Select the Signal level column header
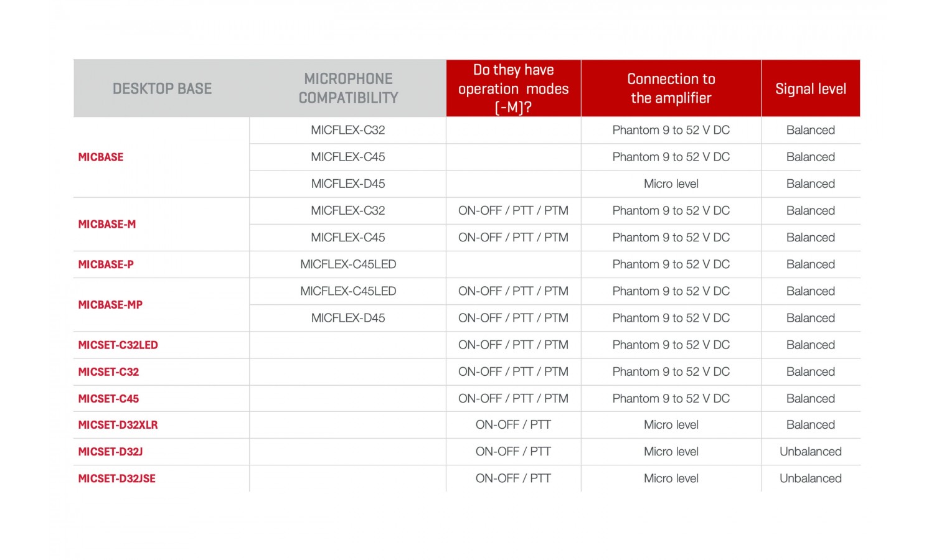934x560 pixels. click(x=811, y=88)
